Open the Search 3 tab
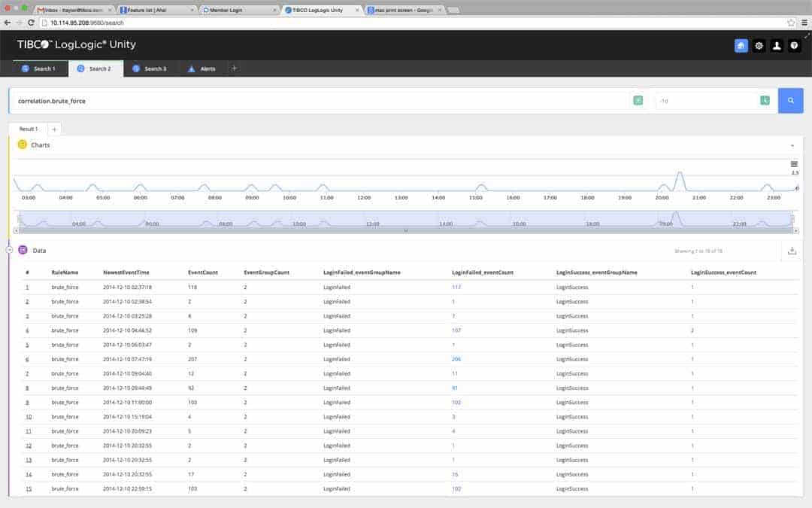 pos(150,68)
